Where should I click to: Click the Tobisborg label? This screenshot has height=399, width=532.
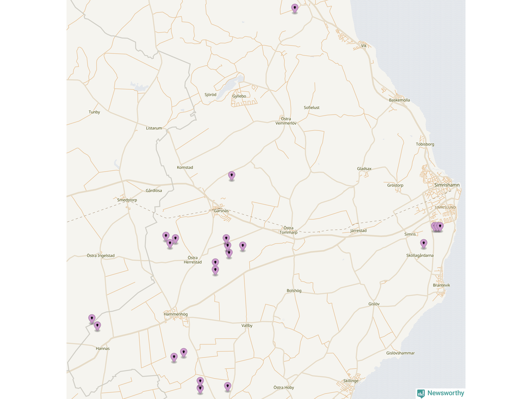coord(425,144)
